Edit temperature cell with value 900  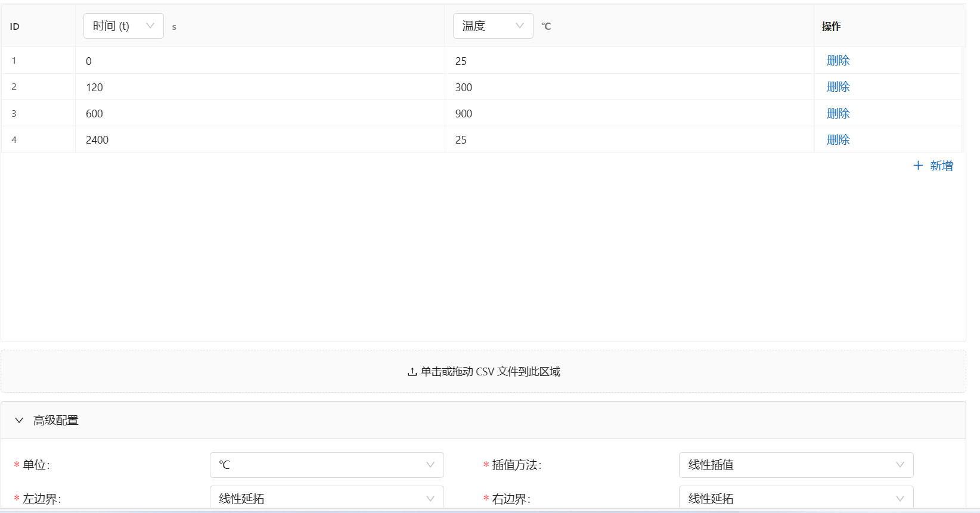[629, 113]
